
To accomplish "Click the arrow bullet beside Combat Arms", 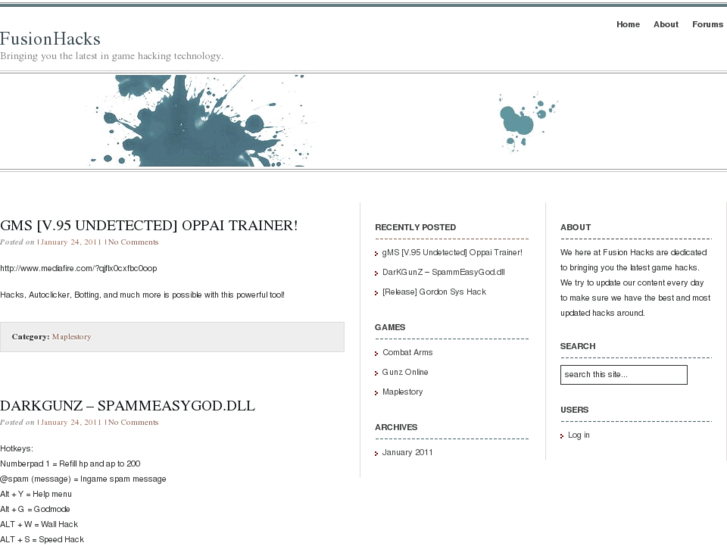I will [x=376, y=353].
